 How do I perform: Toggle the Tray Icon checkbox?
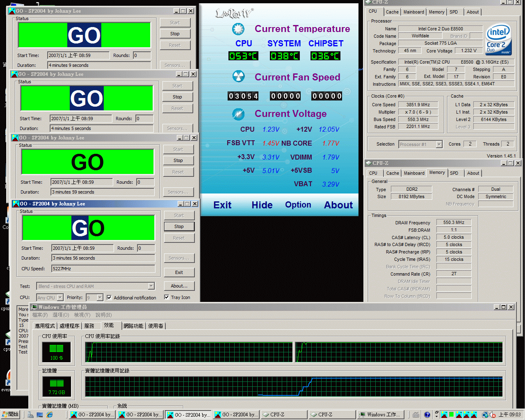167,297
